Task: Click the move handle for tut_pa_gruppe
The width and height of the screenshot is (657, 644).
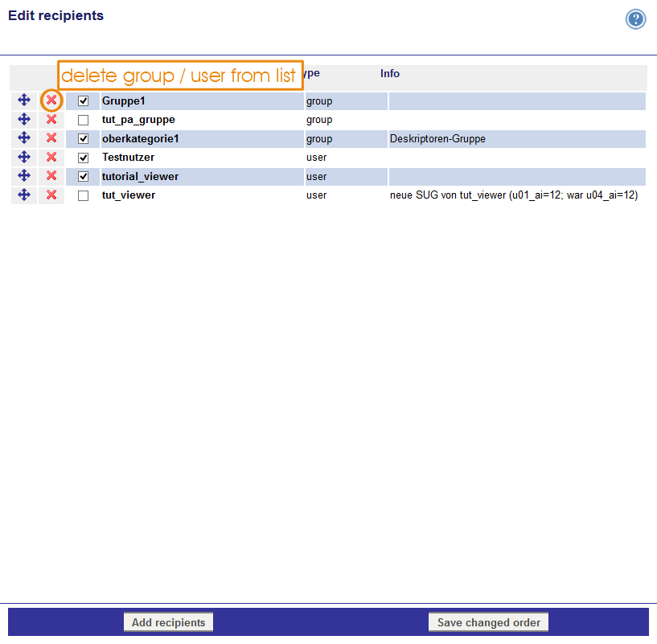Action: (x=24, y=120)
